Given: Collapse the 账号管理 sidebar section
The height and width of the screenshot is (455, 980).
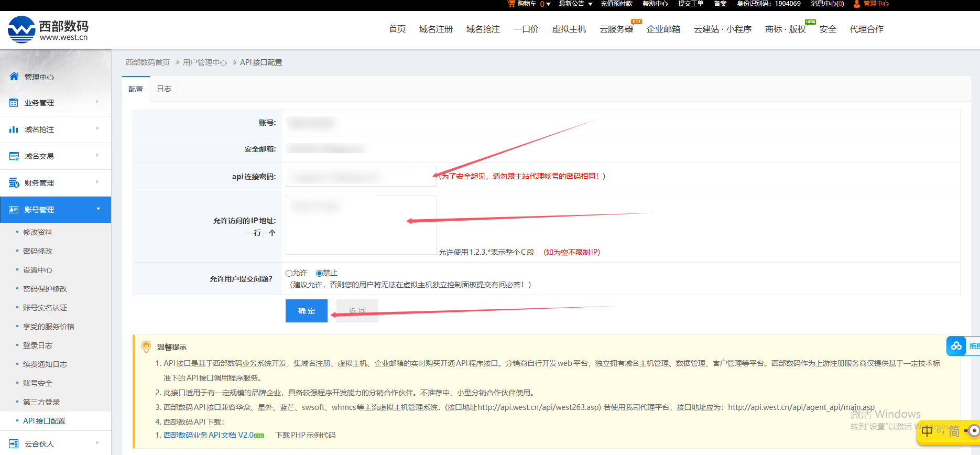Looking at the screenshot, I should tap(98, 209).
